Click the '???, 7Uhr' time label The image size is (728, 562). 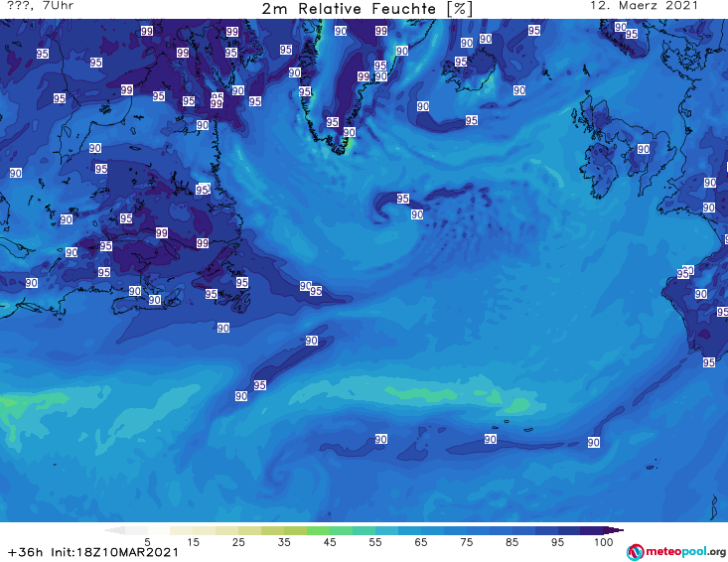[41, 6]
